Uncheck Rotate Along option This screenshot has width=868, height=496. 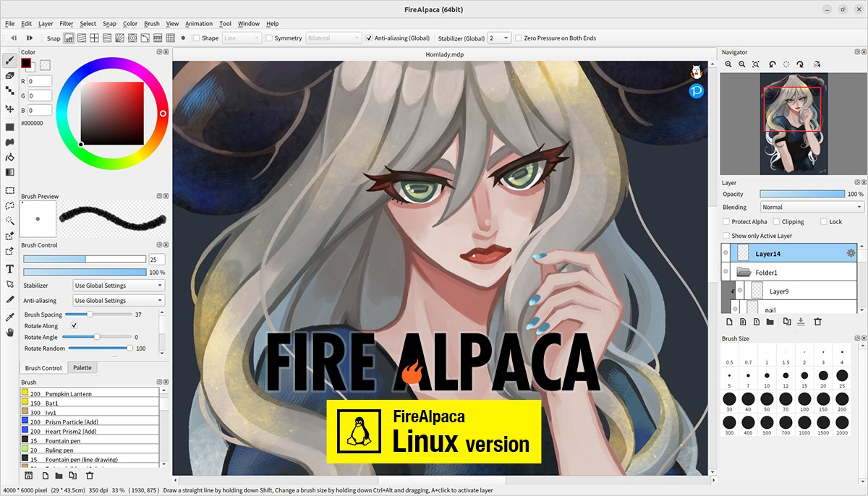point(74,326)
